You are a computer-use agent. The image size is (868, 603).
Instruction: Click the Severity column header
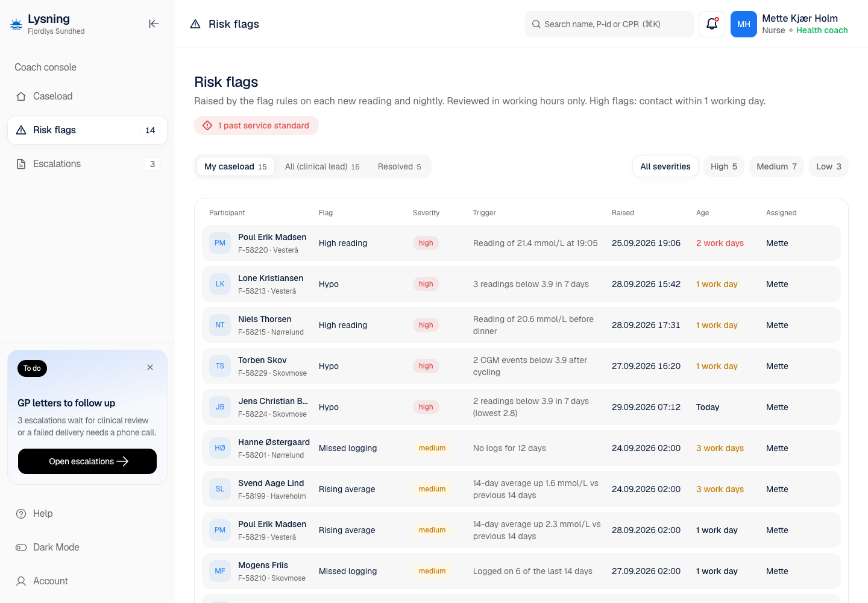tap(426, 213)
